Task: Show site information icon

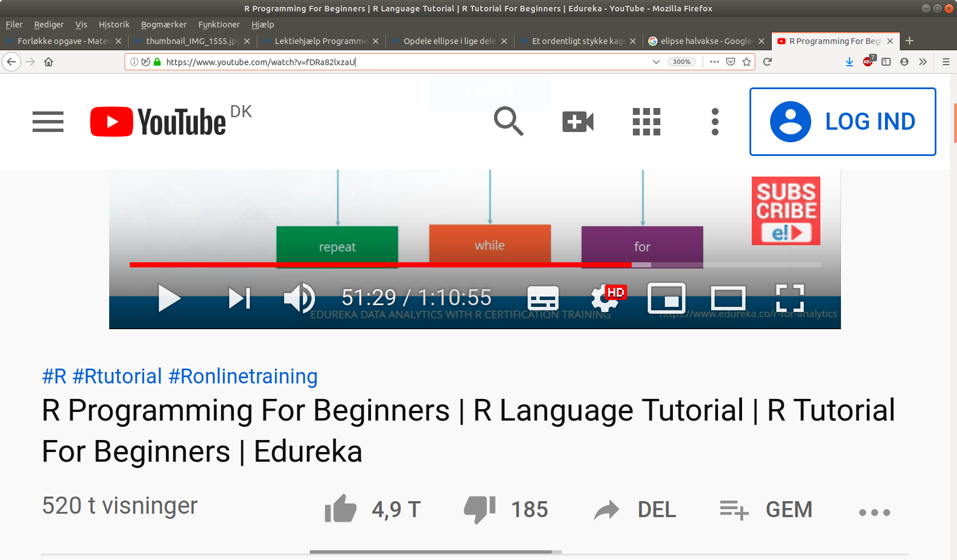Action: point(134,62)
